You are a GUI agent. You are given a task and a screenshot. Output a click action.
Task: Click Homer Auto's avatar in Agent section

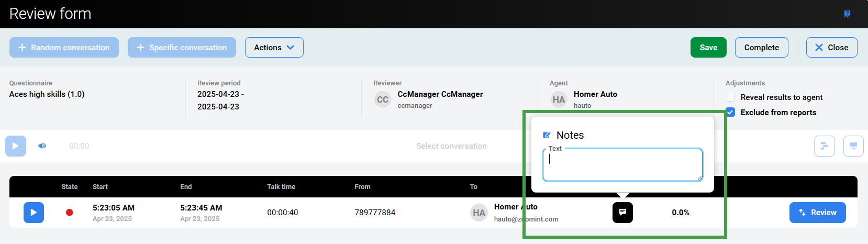click(559, 99)
